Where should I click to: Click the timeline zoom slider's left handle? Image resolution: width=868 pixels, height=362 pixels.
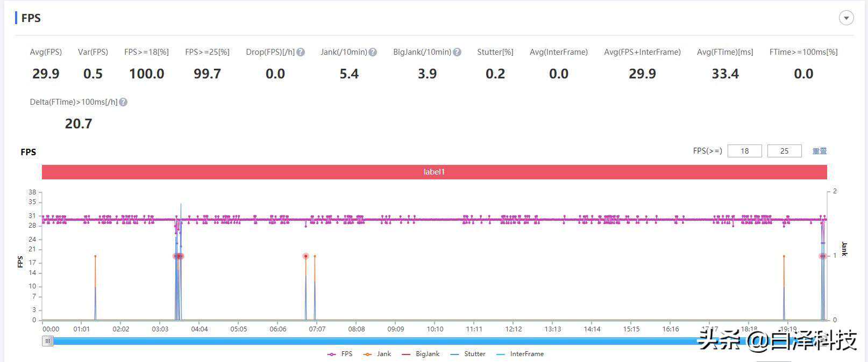point(48,341)
